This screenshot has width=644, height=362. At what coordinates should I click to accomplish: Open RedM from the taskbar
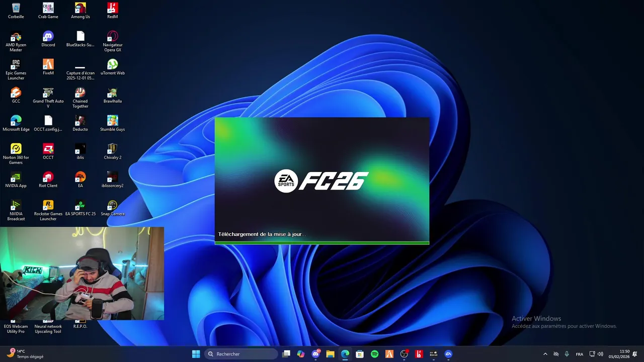coord(419,354)
